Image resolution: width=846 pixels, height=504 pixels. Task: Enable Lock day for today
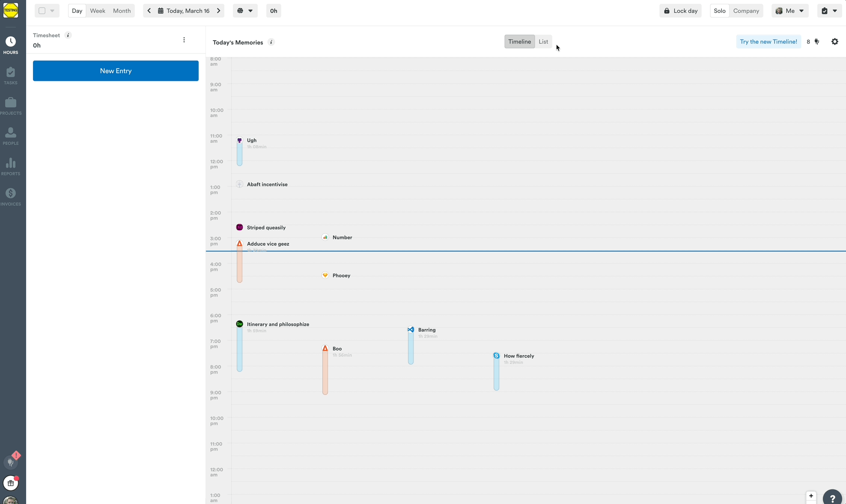point(680,11)
